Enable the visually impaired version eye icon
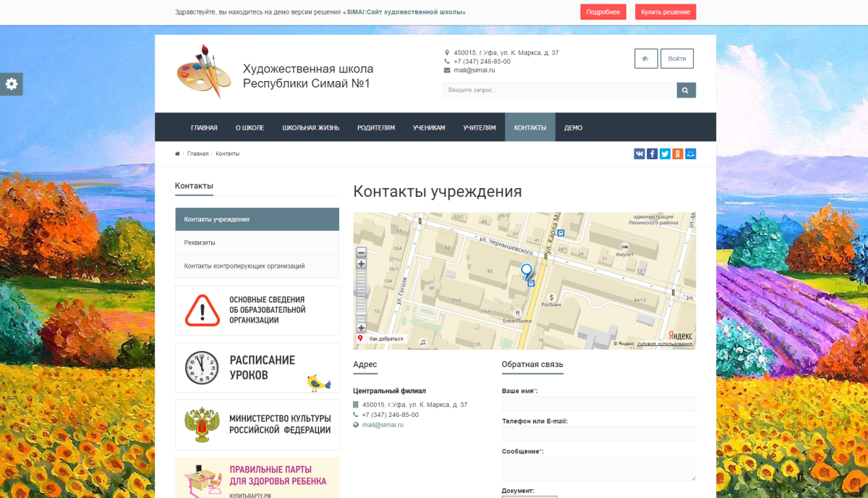This screenshot has height=498, width=868. pos(645,58)
